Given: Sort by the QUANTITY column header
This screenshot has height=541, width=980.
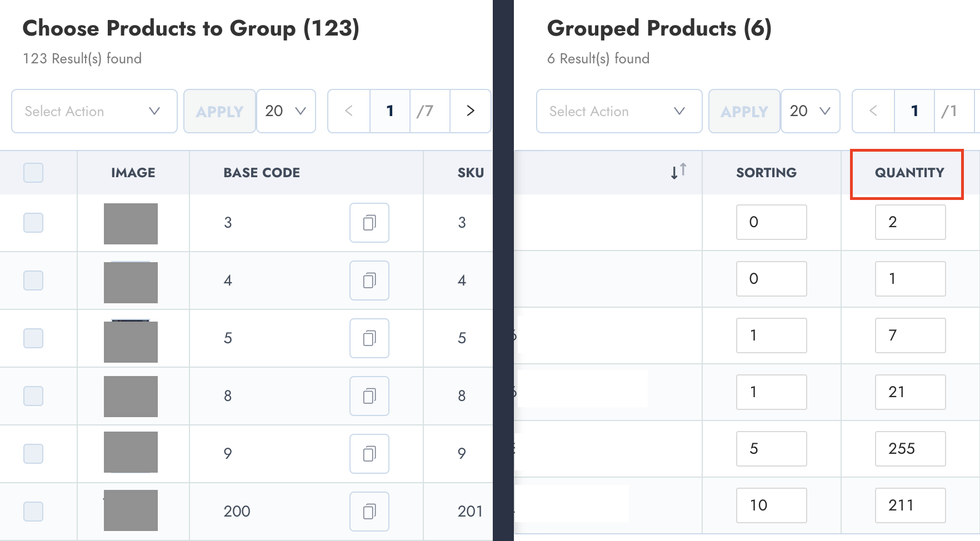Looking at the screenshot, I should coord(909,173).
